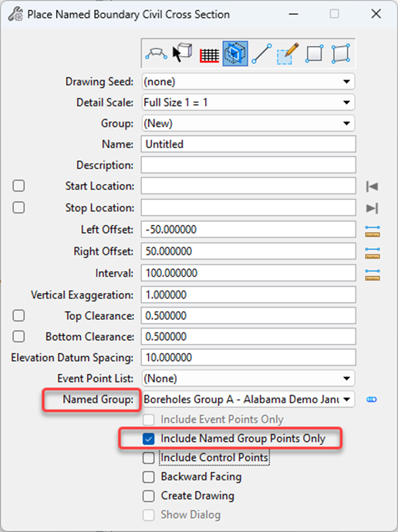The image size is (398, 532).
Task: Choose the select-element cube toolbar icon
Action: point(183,53)
